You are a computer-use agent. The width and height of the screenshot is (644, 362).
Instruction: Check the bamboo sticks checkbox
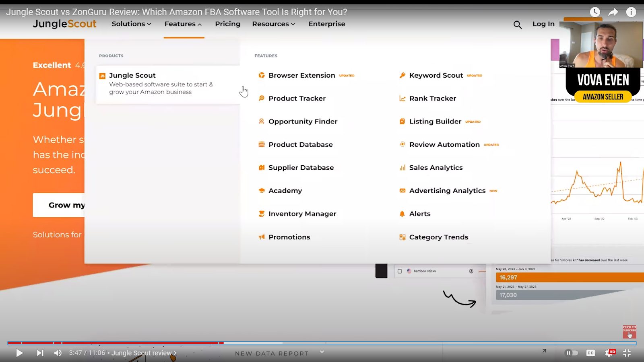pyautogui.click(x=400, y=271)
